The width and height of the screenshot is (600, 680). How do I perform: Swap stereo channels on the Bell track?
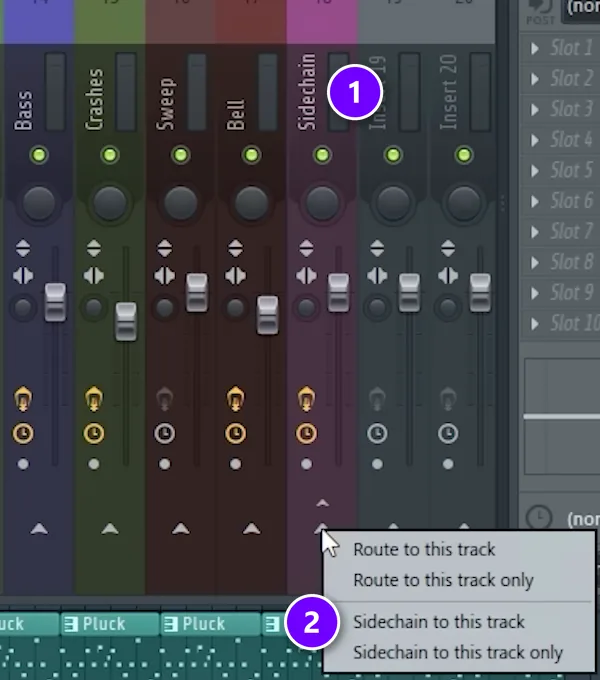coord(235,276)
